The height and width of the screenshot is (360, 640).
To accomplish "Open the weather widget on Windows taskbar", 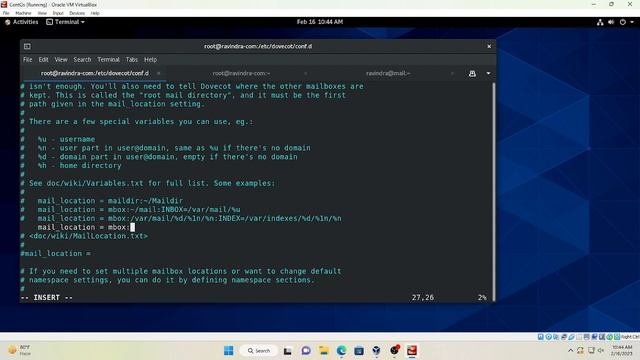I will (x=20, y=350).
